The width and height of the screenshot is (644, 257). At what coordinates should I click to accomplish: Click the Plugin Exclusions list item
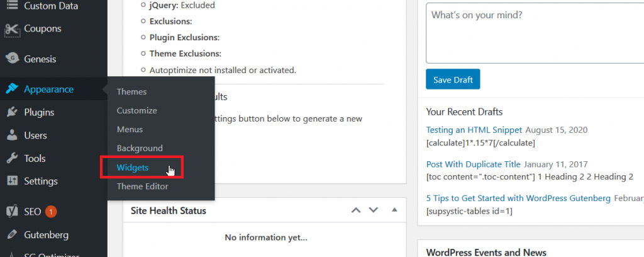tap(184, 37)
